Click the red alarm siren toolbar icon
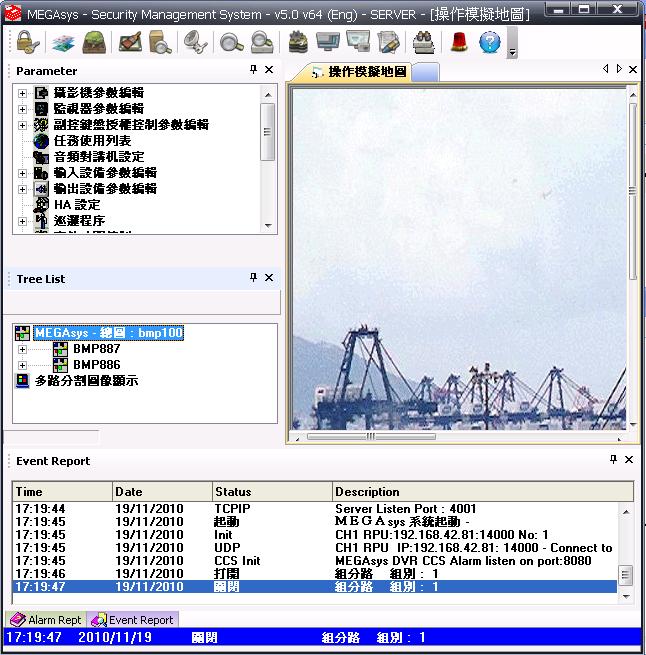 coord(459,42)
